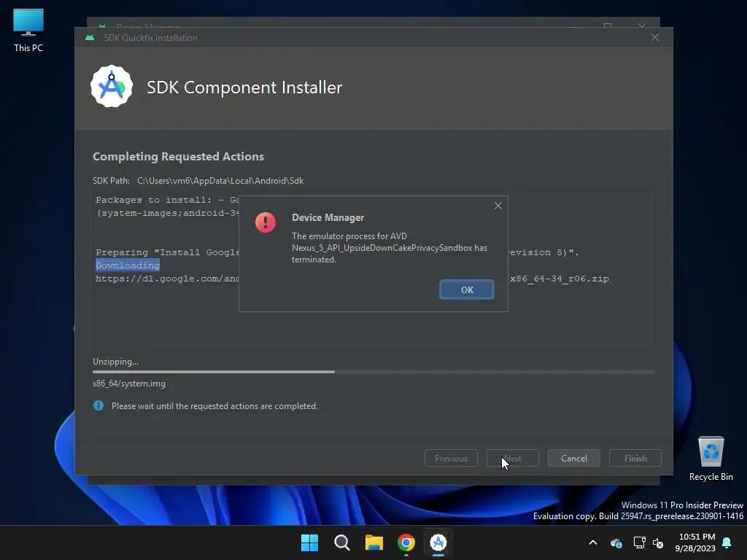Open the clock and date flyout
The height and width of the screenshot is (560, 747).
[x=695, y=542]
